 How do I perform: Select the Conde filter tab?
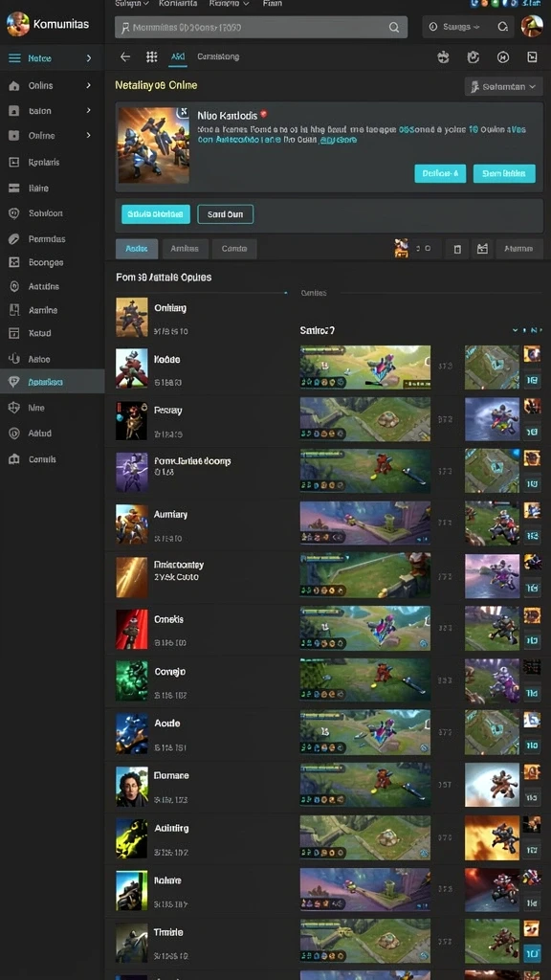coord(234,248)
